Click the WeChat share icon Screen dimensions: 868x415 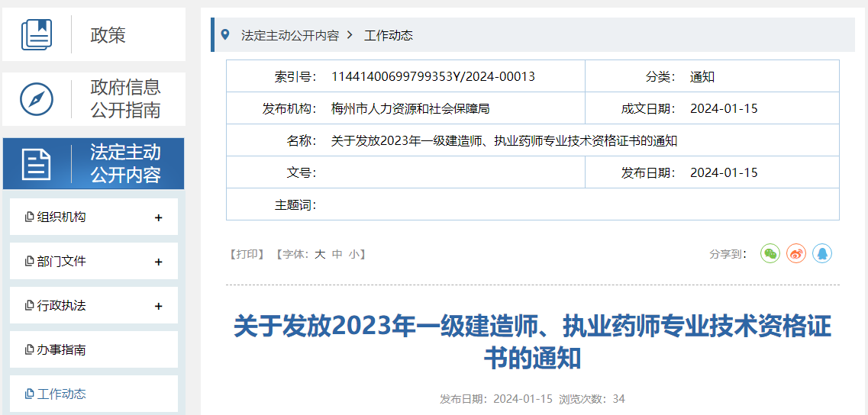click(770, 253)
